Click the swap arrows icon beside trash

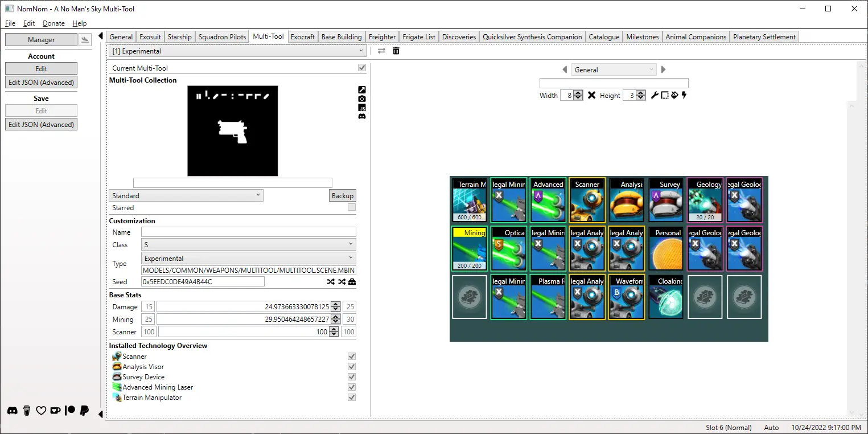(x=381, y=51)
